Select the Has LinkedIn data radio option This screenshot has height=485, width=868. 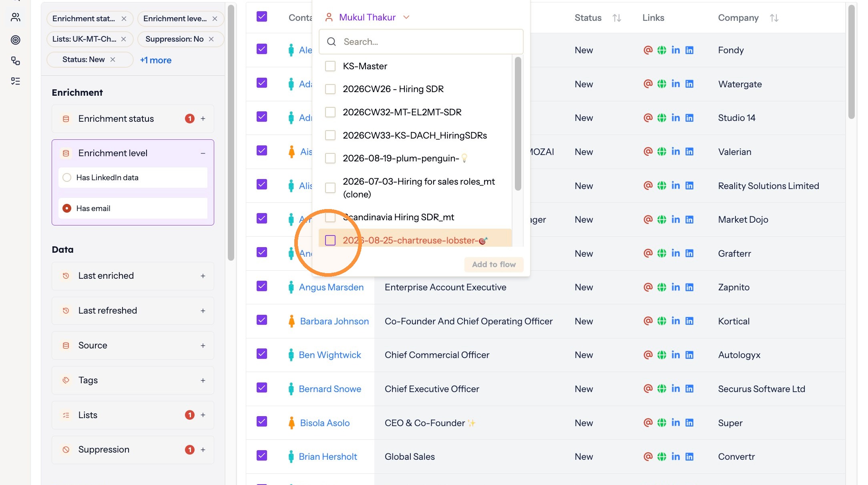point(67,177)
